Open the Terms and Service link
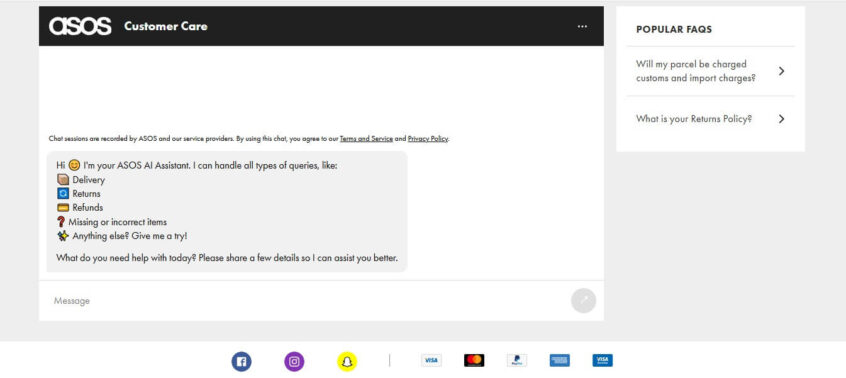This screenshot has height=378, width=846. (x=366, y=139)
